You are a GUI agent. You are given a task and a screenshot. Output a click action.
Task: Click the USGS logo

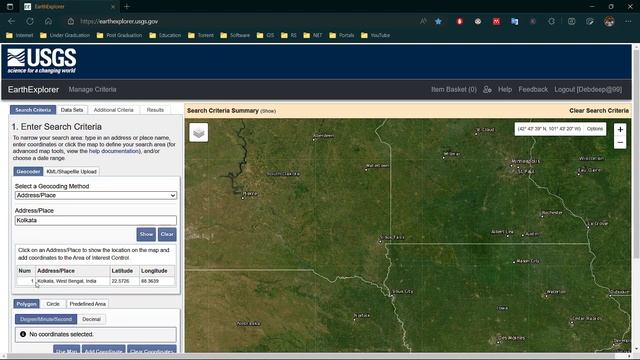pyautogui.click(x=42, y=61)
